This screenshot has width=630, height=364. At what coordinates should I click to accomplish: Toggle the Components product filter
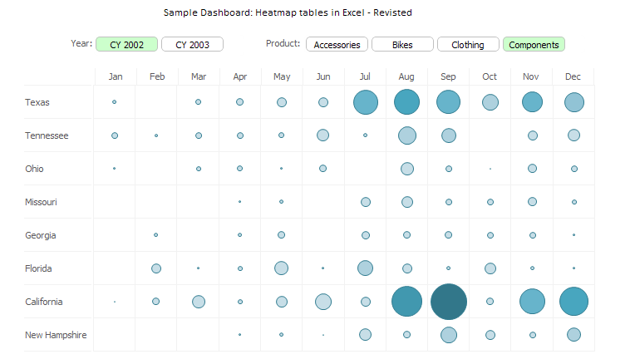[x=534, y=44]
